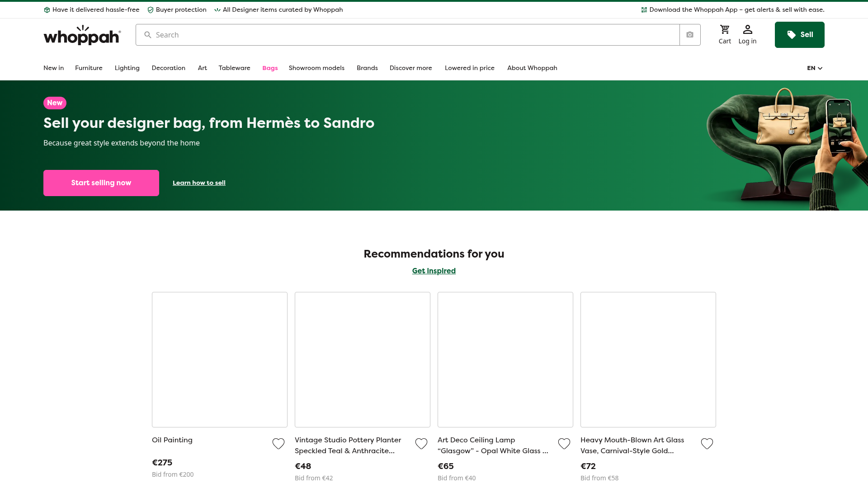
Task: Click the Vintage Studio Pottery Planter title
Action: point(348,446)
